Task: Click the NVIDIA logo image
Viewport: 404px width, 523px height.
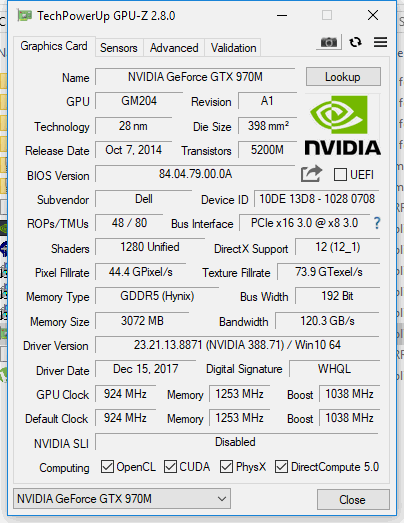Action: tap(343, 126)
